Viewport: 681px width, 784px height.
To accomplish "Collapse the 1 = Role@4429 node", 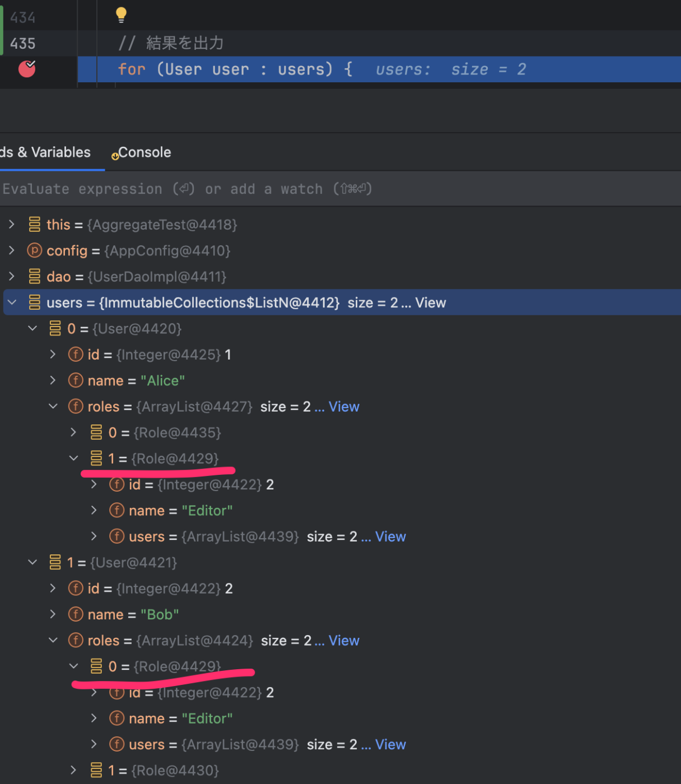I will [x=73, y=458].
